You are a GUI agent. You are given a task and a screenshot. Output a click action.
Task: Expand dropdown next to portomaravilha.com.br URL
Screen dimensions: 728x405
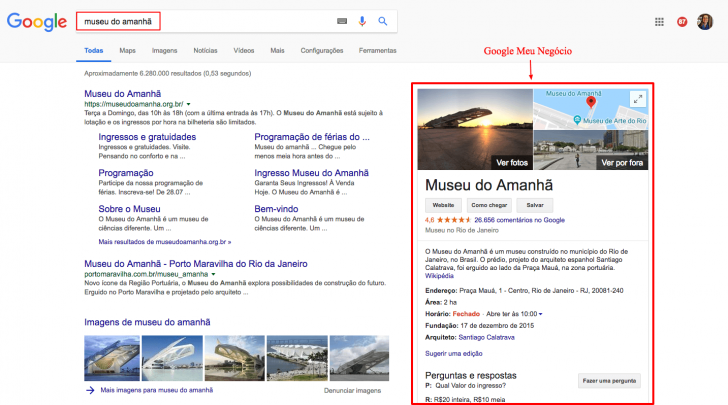coord(213,274)
